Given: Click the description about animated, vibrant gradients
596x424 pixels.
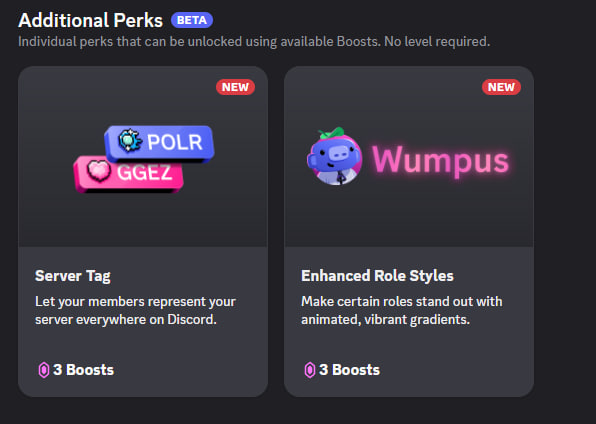Looking at the screenshot, I should pos(402,310).
